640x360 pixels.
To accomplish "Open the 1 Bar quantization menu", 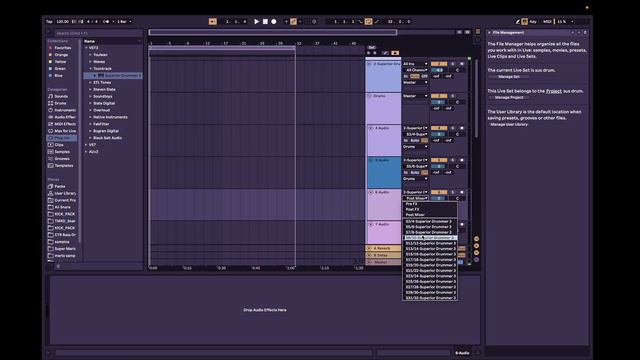I will [124, 21].
